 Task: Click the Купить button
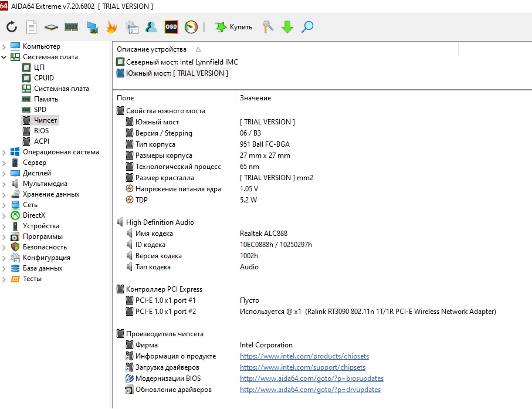[233, 27]
